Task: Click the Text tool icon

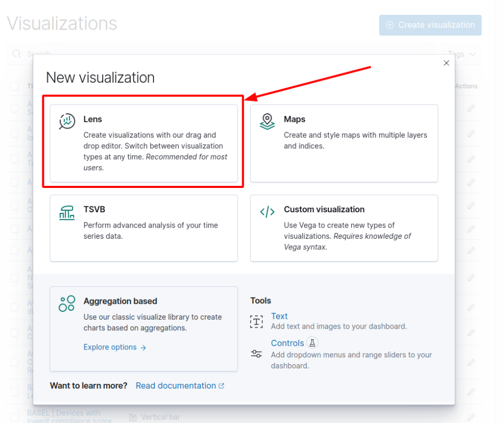Action: [x=256, y=321]
